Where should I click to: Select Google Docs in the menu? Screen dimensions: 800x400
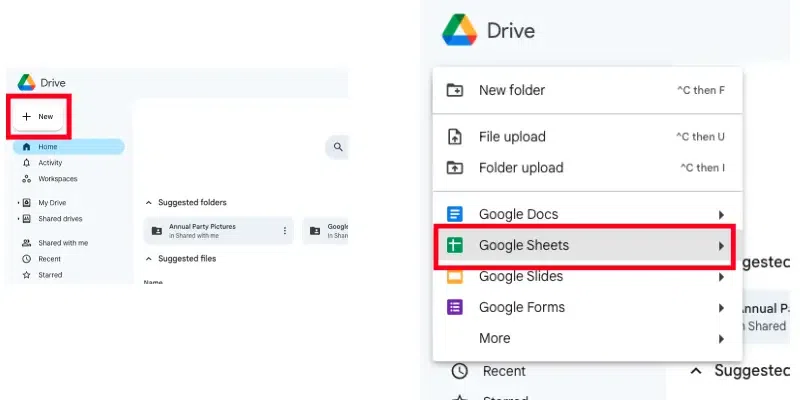point(587,214)
